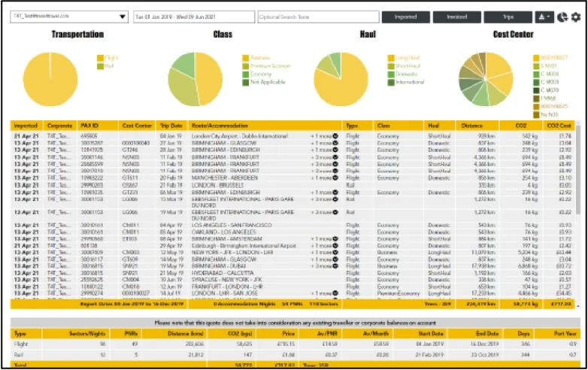Open the download export menu button
588x370 pixels.
tap(544, 17)
